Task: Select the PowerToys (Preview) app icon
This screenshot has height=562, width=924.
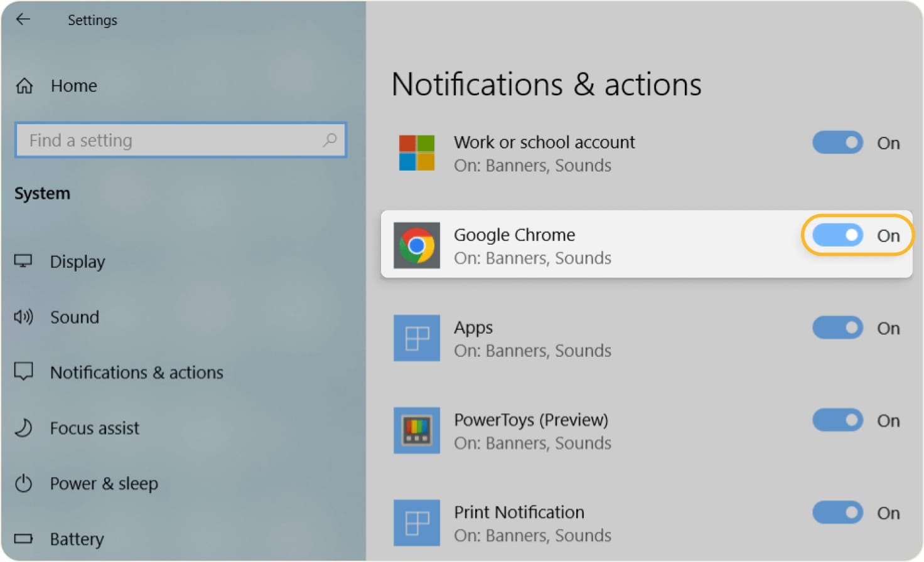Action: pyautogui.click(x=416, y=430)
